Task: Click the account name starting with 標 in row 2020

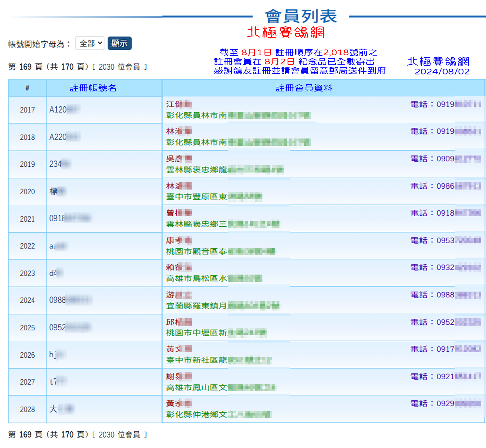Action: tap(58, 191)
